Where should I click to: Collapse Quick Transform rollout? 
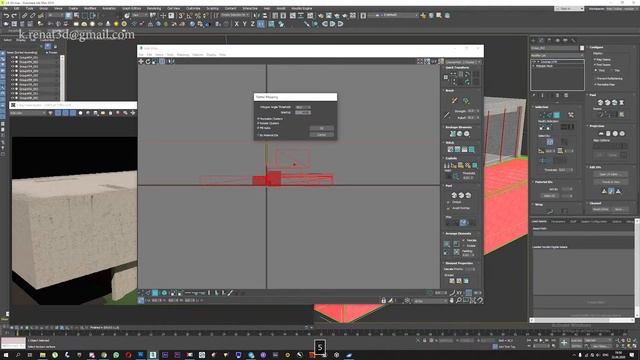coord(458,67)
